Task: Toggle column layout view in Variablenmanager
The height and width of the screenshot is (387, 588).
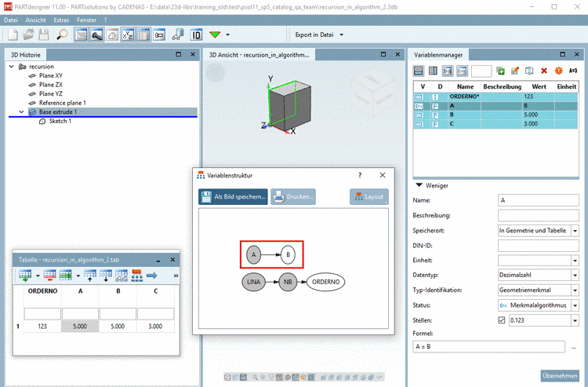Action: click(x=433, y=71)
